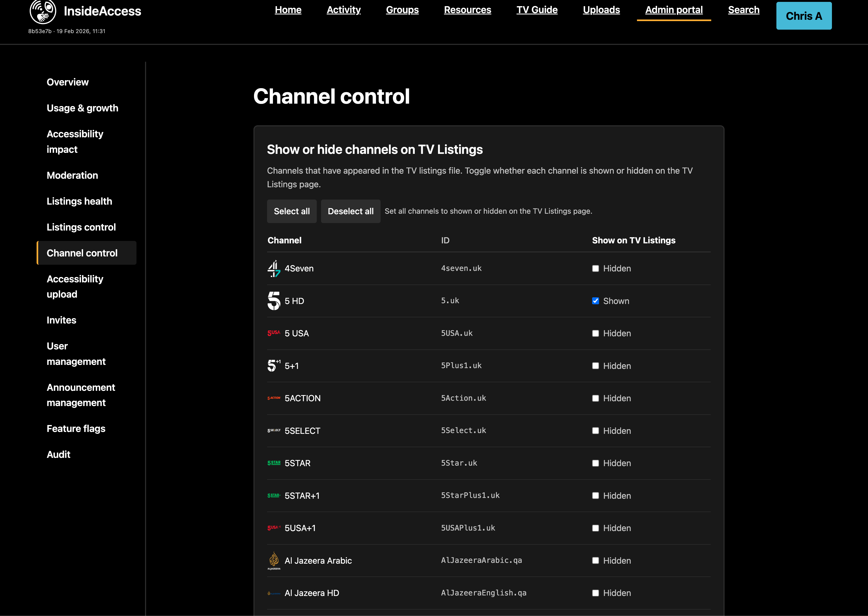Click the 5ACTION channel logo
The height and width of the screenshot is (616, 868).
click(x=274, y=398)
